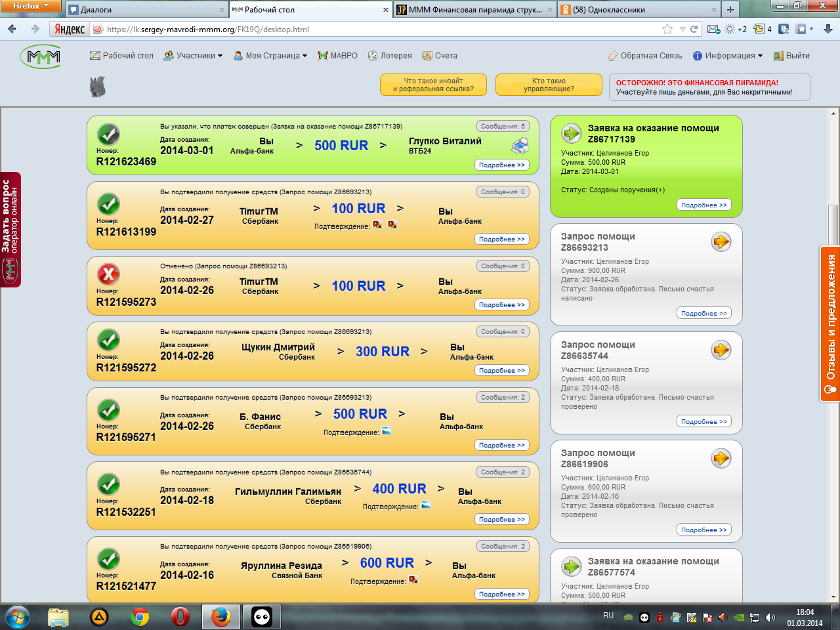The image size is (840, 630).
Task: Click orange arrow icon of request Z86619906
Action: (x=721, y=458)
